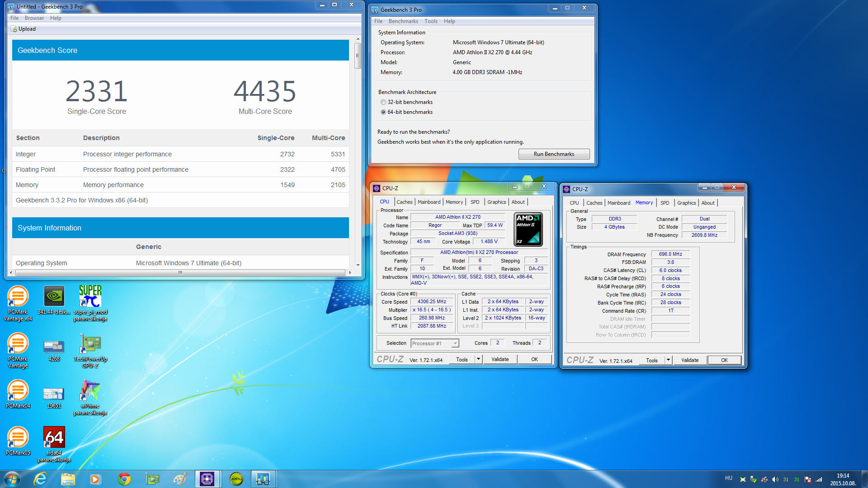
Task: Switch to Graphics tab in left CPU-Z
Action: point(496,202)
